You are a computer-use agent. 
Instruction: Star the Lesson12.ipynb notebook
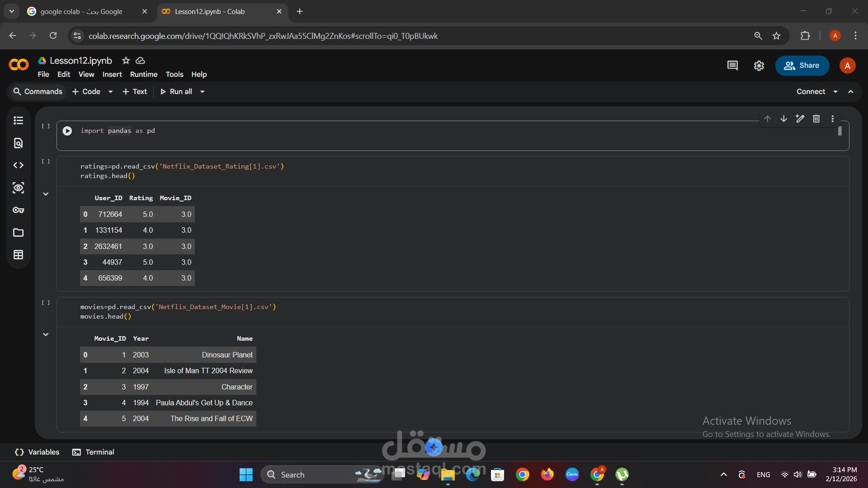click(126, 61)
